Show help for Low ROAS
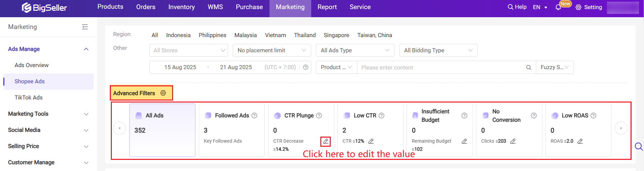Screen dimensions: 644x171 593,115
